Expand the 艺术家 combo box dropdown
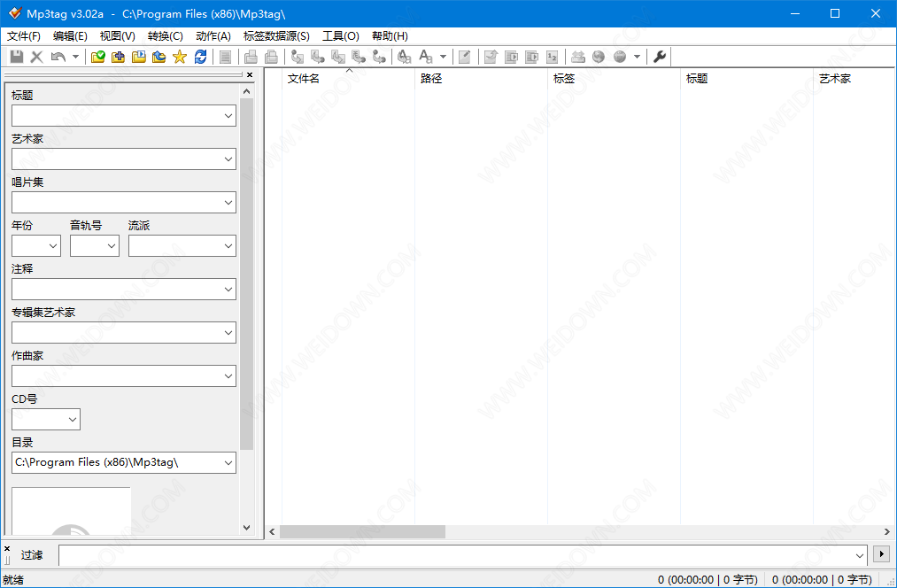Viewport: 897px width, 588px height. tap(228, 159)
